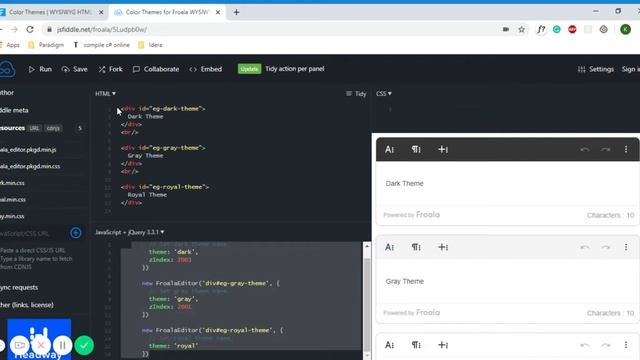Click undo in Gray Theme editor
Screen dimensions: 640x360
coord(585,247)
